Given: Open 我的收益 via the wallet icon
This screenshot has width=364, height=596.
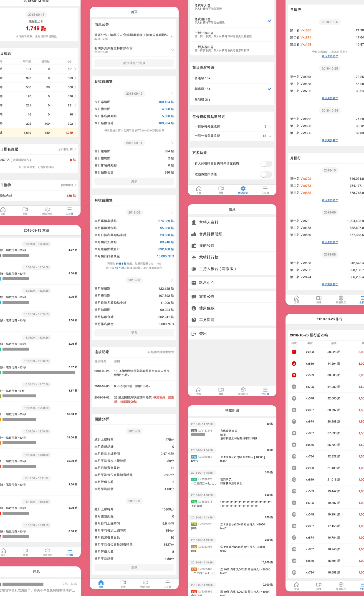Looking at the screenshot, I should point(194,245).
